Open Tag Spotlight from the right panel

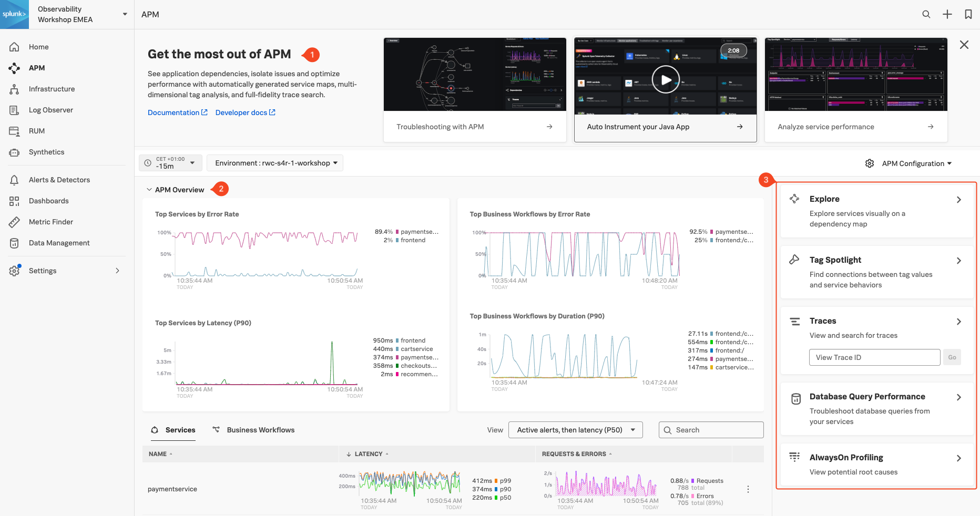coord(836,260)
